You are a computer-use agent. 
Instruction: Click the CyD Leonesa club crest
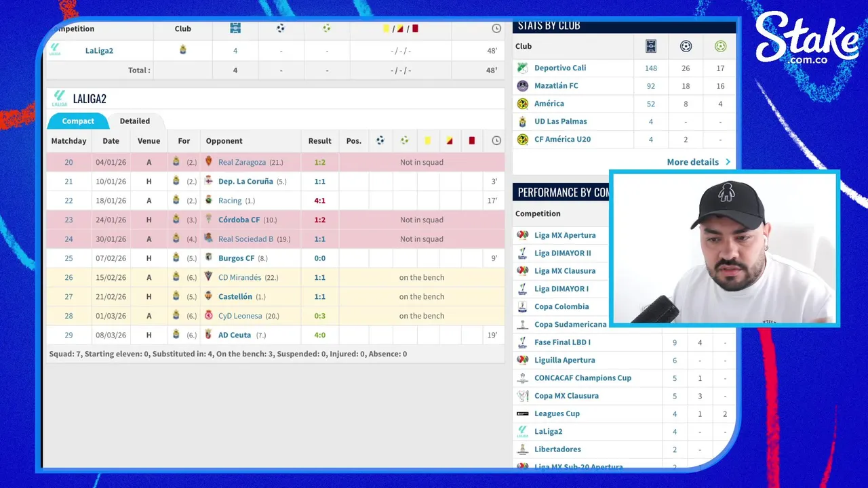pyautogui.click(x=209, y=315)
